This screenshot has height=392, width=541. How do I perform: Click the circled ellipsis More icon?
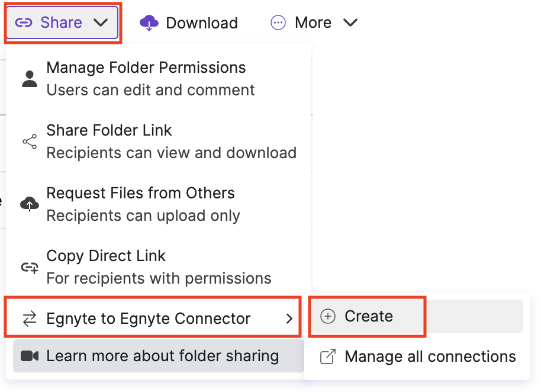(x=278, y=23)
